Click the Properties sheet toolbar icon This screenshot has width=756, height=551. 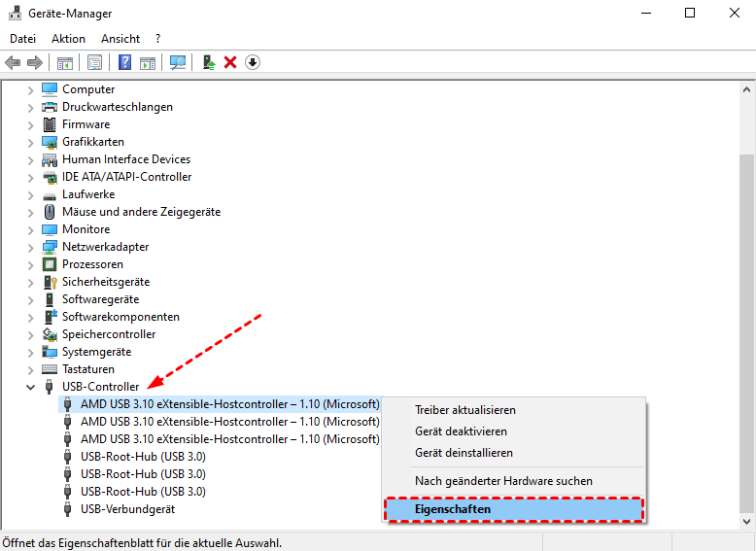point(94,62)
